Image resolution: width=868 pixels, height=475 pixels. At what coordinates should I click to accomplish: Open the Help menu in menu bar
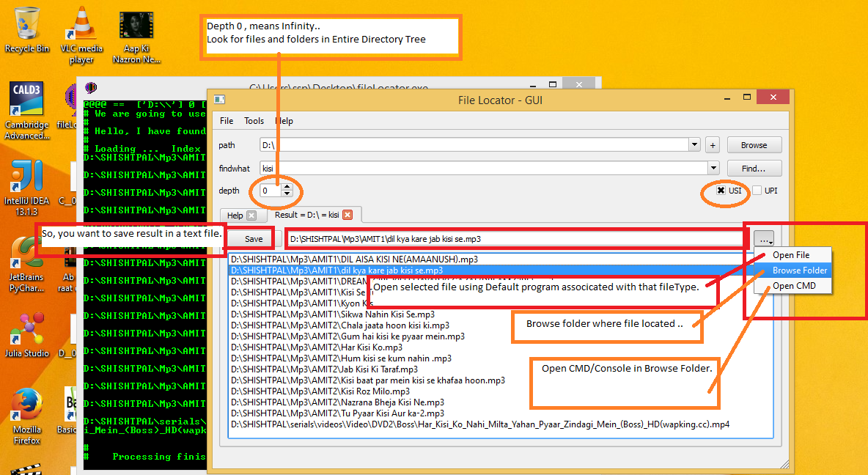pos(284,121)
